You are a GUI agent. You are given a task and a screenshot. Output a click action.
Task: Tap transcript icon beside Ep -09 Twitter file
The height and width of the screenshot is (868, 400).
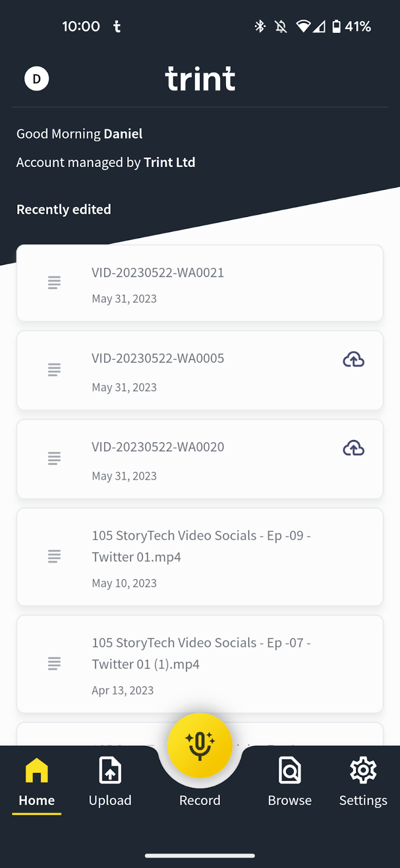(x=54, y=556)
